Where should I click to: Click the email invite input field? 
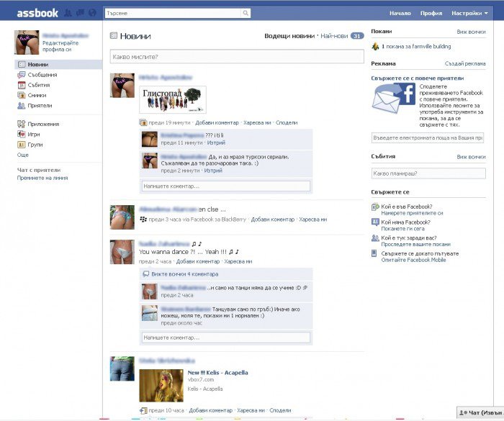pyautogui.click(x=428, y=138)
